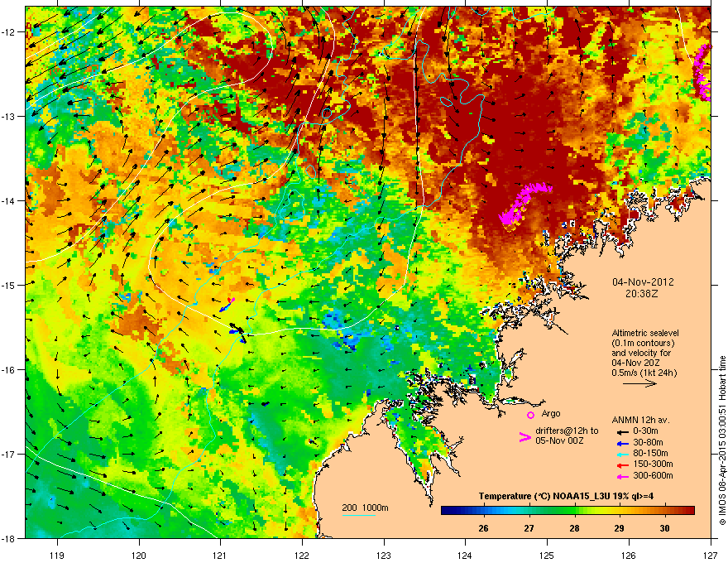
Task: Click the 30 degree dark red colorbar segment
Action: pyautogui.click(x=665, y=511)
